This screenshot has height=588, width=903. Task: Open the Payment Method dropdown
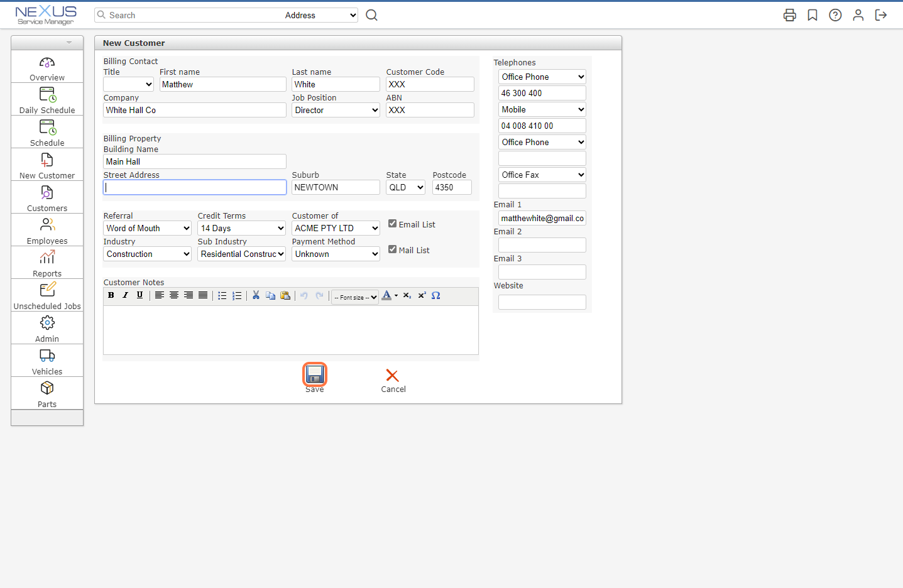point(336,254)
